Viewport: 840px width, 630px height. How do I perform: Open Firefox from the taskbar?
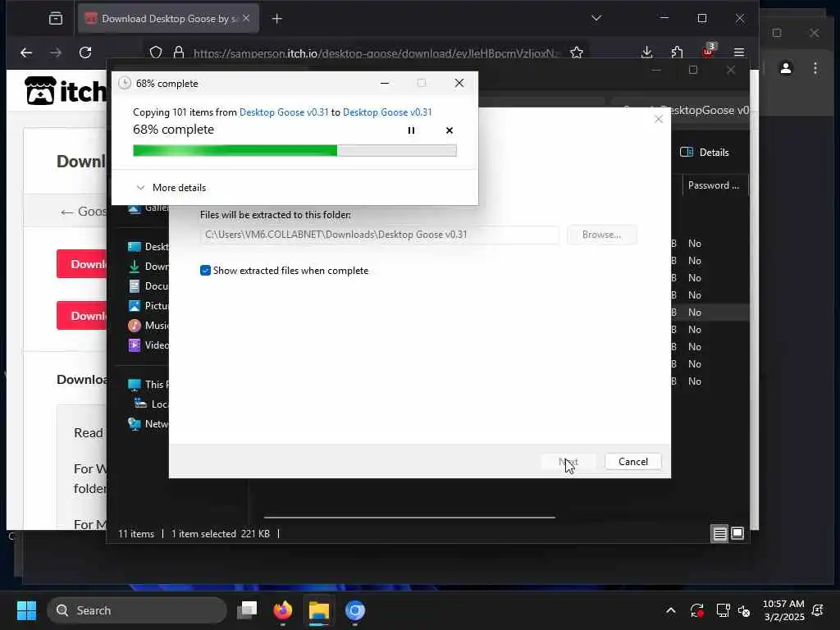tap(283, 610)
